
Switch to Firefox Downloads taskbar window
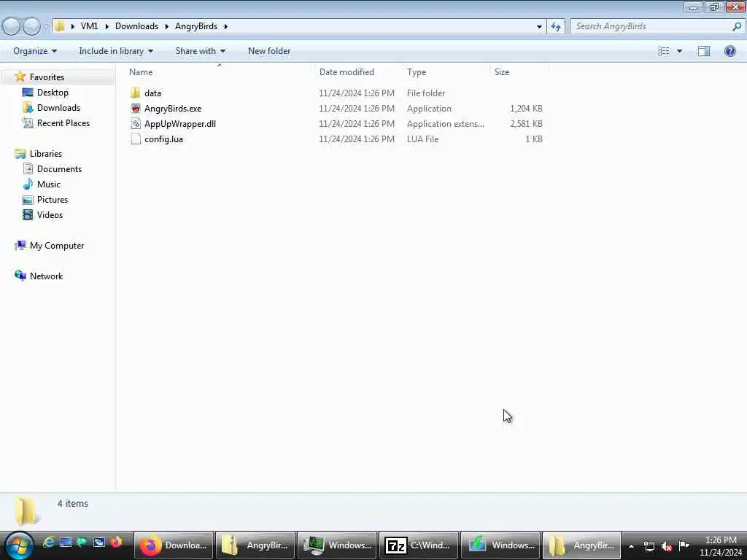tap(174, 545)
